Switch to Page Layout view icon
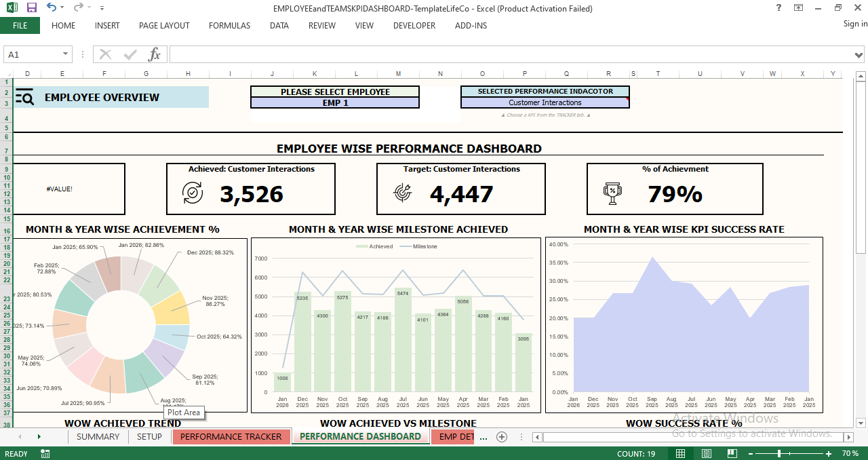868x460 pixels. pos(706,453)
